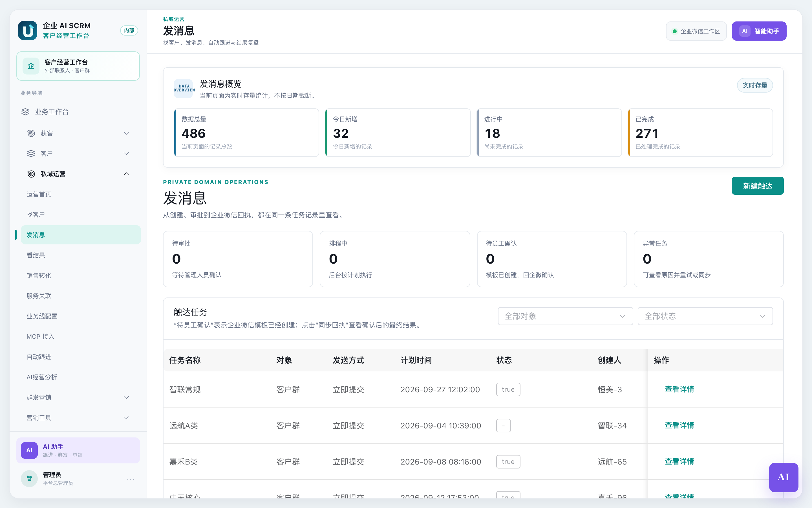Screen dimensions: 812x508
Task: Click the target icon beside 获客
Action: pos(31,133)
